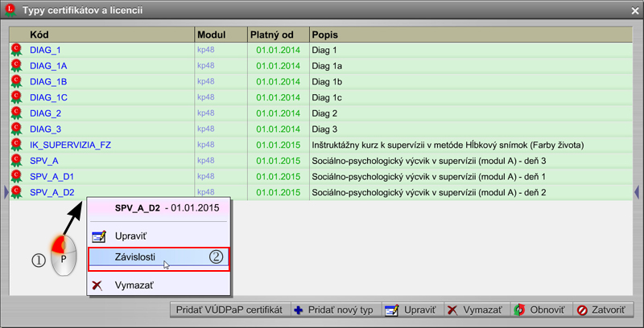Image resolution: width=644 pixels, height=328 pixels.
Task: Click the red X icon next to Vymazať in context menu
Action: [99, 285]
